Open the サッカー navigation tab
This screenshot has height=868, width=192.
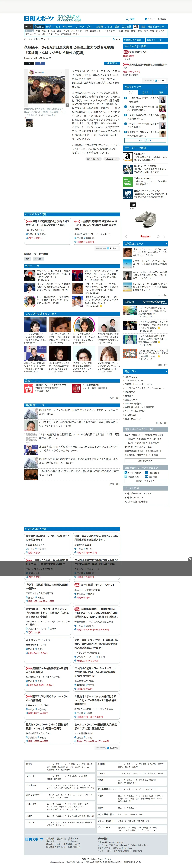(67, 27)
